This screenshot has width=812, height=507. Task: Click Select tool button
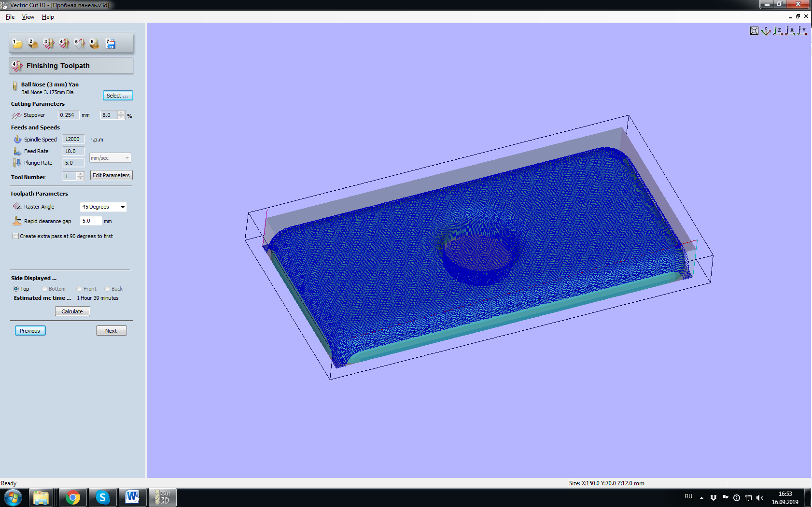pos(118,96)
